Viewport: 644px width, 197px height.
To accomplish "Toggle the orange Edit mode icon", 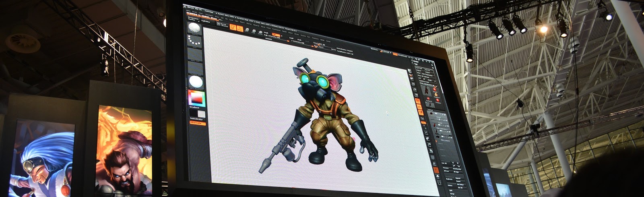I will pyautogui.click(x=233, y=27).
